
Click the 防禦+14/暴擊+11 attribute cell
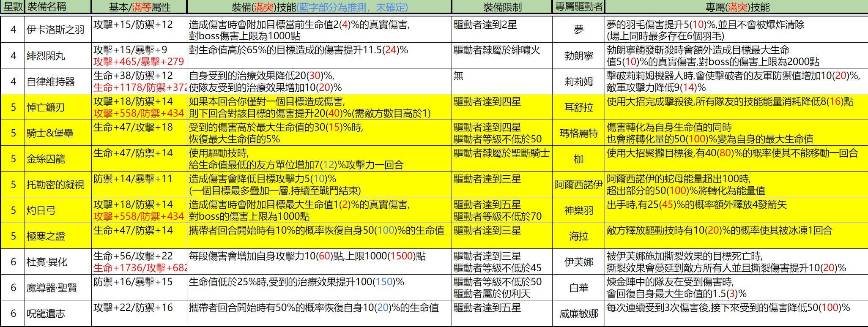(x=139, y=184)
